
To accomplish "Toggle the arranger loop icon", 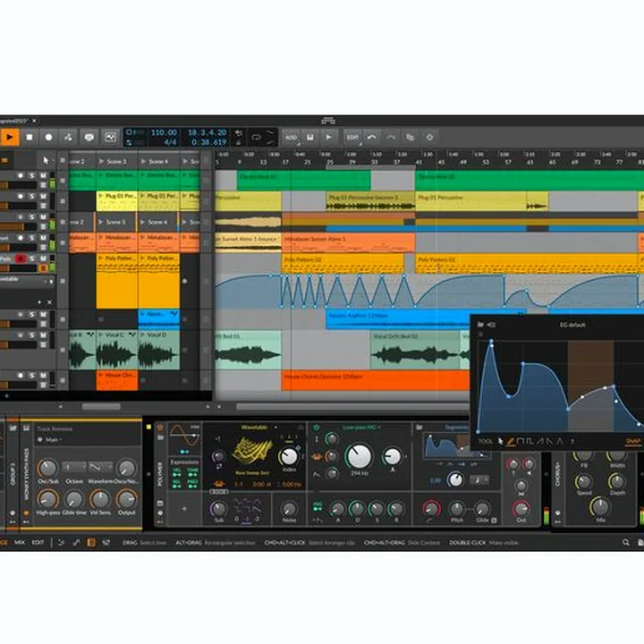I will click(x=256, y=137).
